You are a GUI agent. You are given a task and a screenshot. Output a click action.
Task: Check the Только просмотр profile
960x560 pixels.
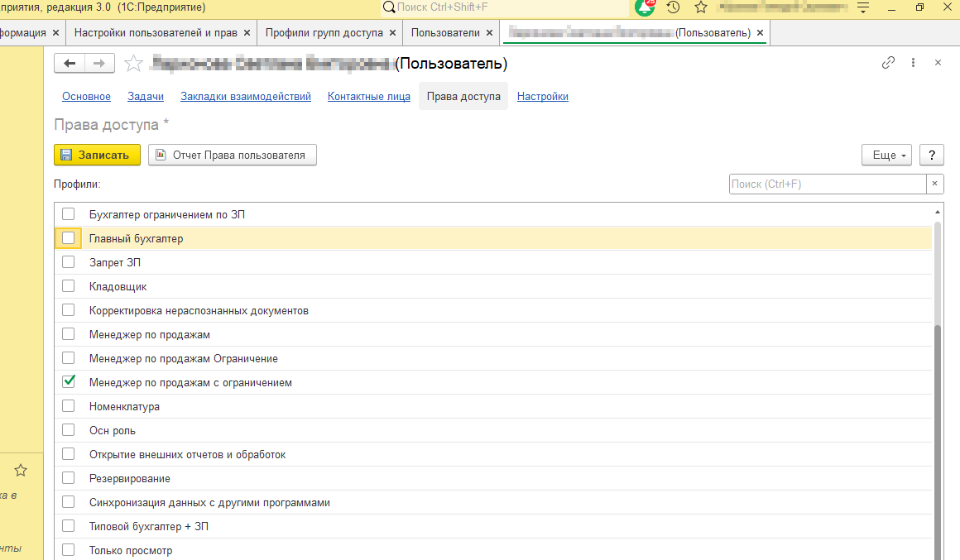[x=69, y=549]
